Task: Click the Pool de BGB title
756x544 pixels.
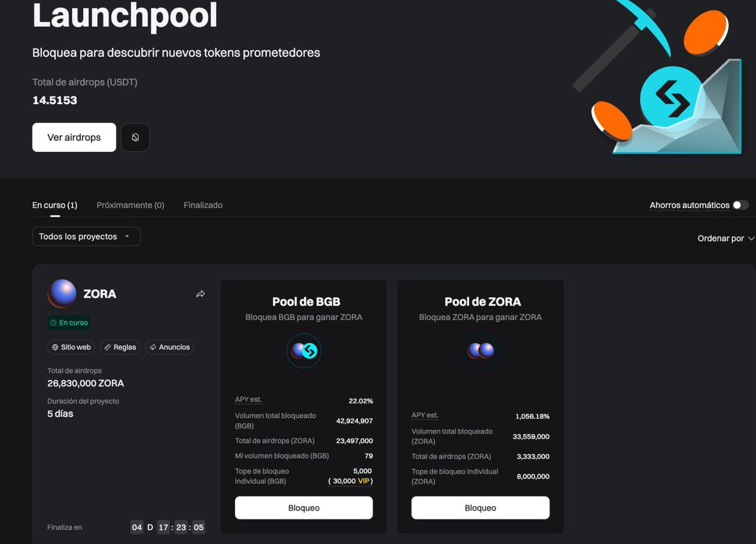Action: pyautogui.click(x=306, y=302)
